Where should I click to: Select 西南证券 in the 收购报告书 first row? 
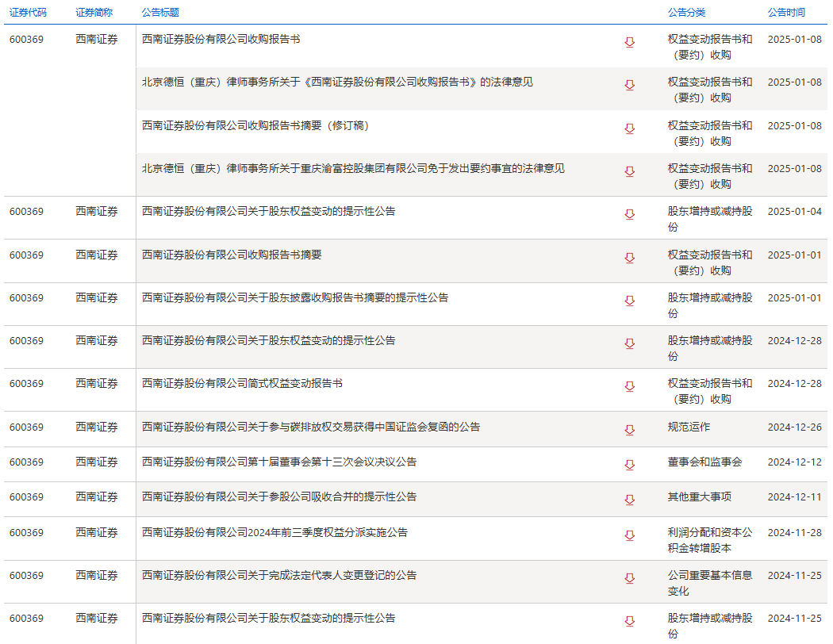click(97, 40)
